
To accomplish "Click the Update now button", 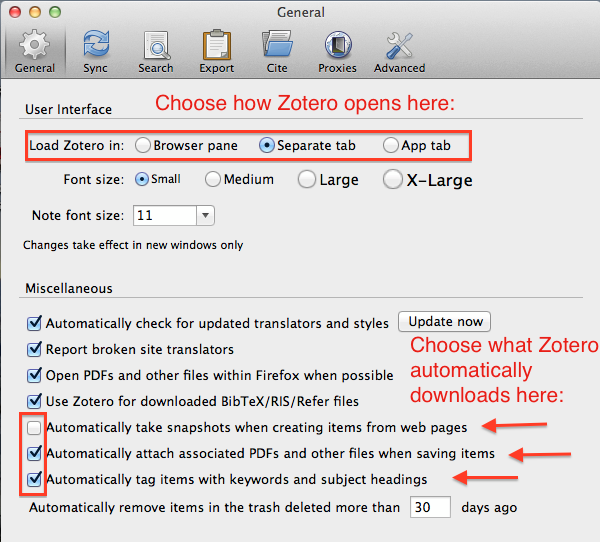I will [444, 322].
